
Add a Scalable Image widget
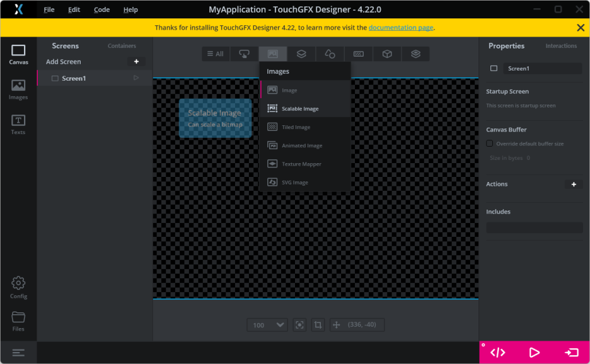coord(305,108)
